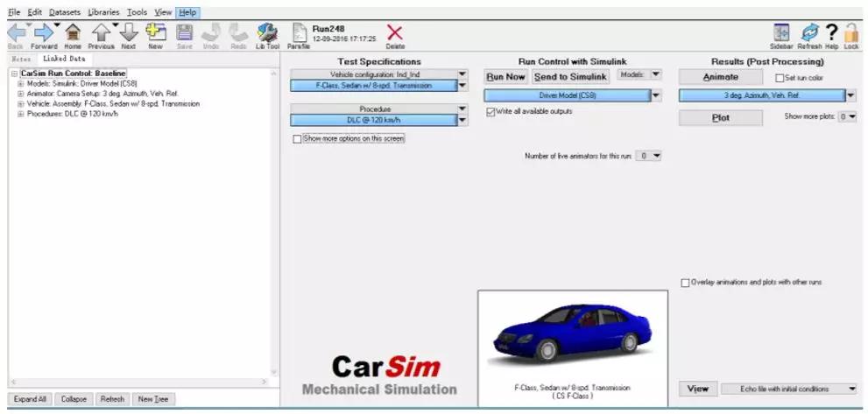
Task: Click the Lock padlock icon
Action: pyautogui.click(x=851, y=34)
